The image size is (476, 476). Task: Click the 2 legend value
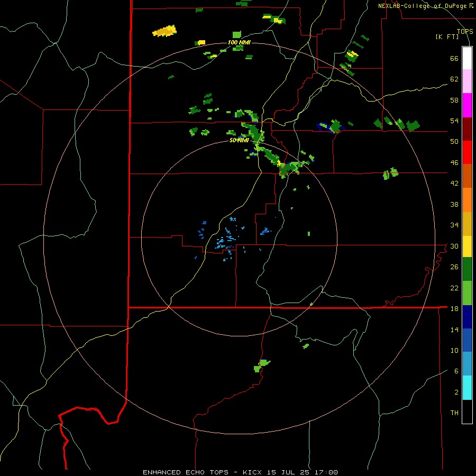coord(456,392)
